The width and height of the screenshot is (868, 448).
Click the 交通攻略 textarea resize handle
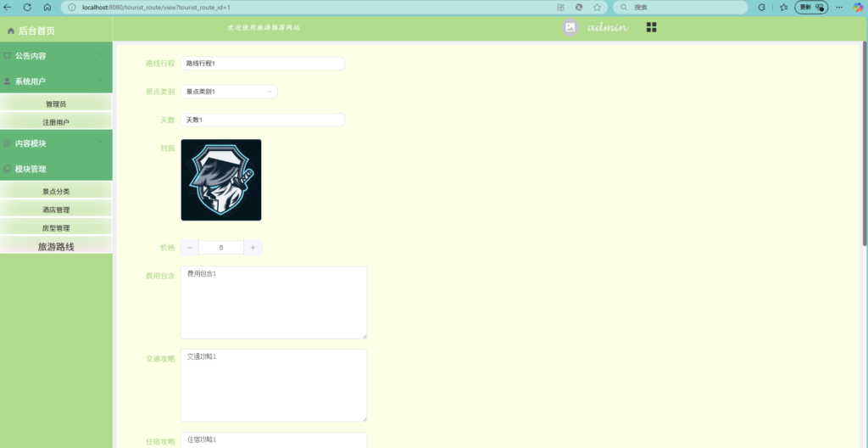pos(364,419)
